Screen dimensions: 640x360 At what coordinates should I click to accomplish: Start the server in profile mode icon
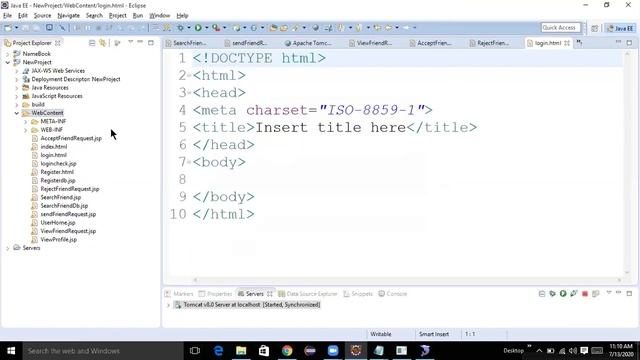click(x=574, y=293)
